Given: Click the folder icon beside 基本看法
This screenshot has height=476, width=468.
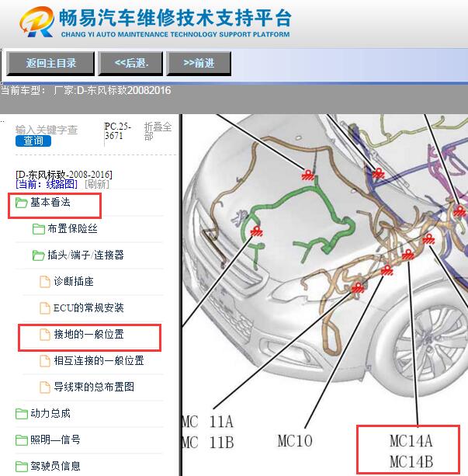Looking at the screenshot, I should click(x=21, y=203).
